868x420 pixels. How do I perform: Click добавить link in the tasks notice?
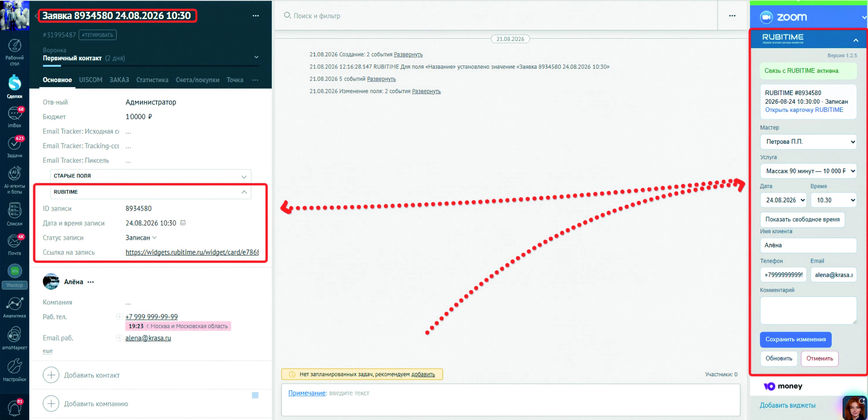(423, 374)
